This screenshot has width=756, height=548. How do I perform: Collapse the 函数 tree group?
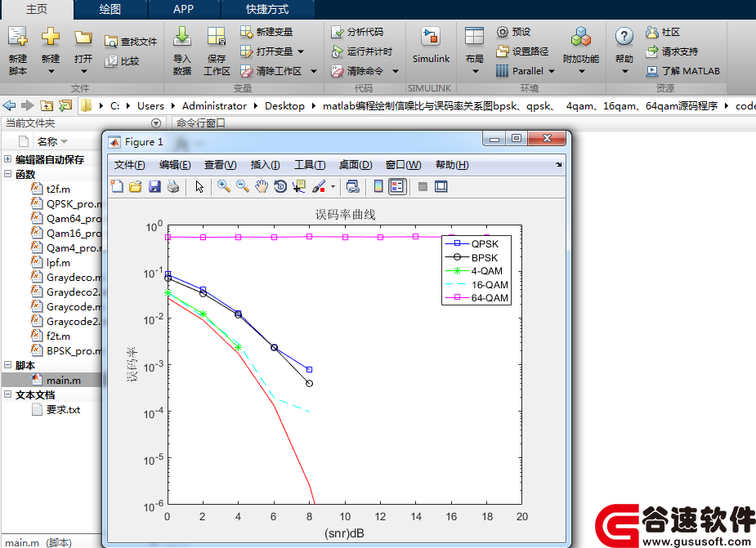7,173
